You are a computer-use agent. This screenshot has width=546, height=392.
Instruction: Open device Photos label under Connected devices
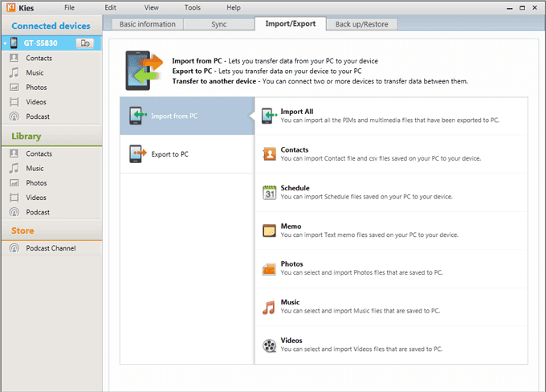tap(36, 88)
